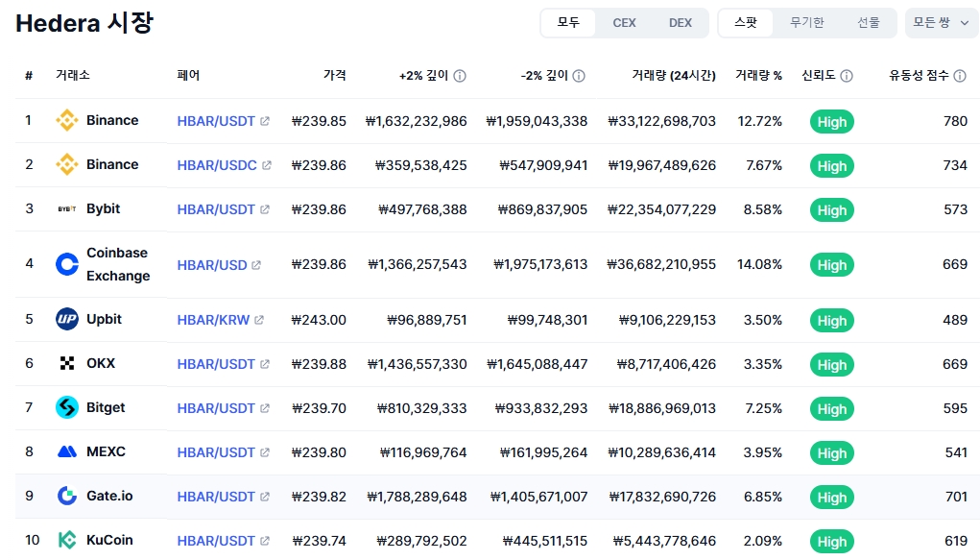The image size is (980, 560).
Task: Open external link icon for KuCoin pair
Action: click(265, 541)
